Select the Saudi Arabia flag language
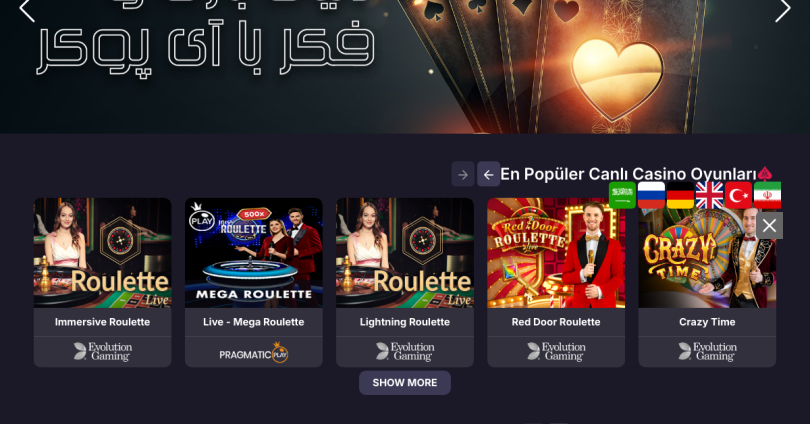 [622, 195]
